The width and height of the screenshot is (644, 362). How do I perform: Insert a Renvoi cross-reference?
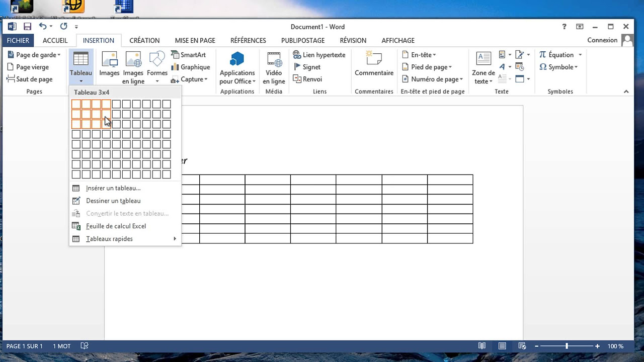[x=307, y=79]
